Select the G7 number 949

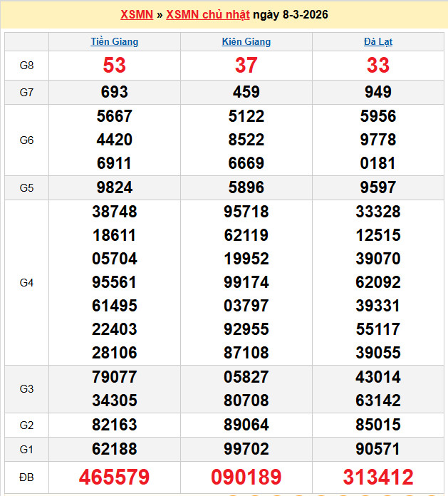pyautogui.click(x=378, y=92)
